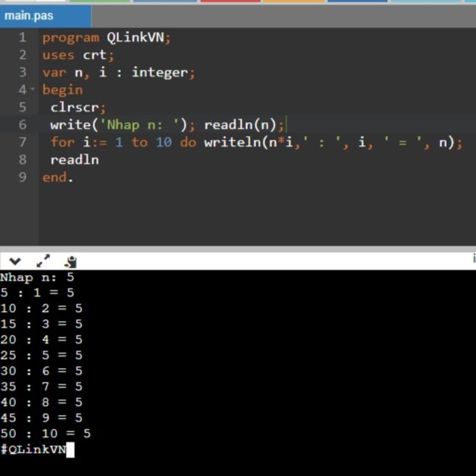Click the '20 : 4 = 5' console line
Screen dimensions: 476x476
tap(41, 340)
